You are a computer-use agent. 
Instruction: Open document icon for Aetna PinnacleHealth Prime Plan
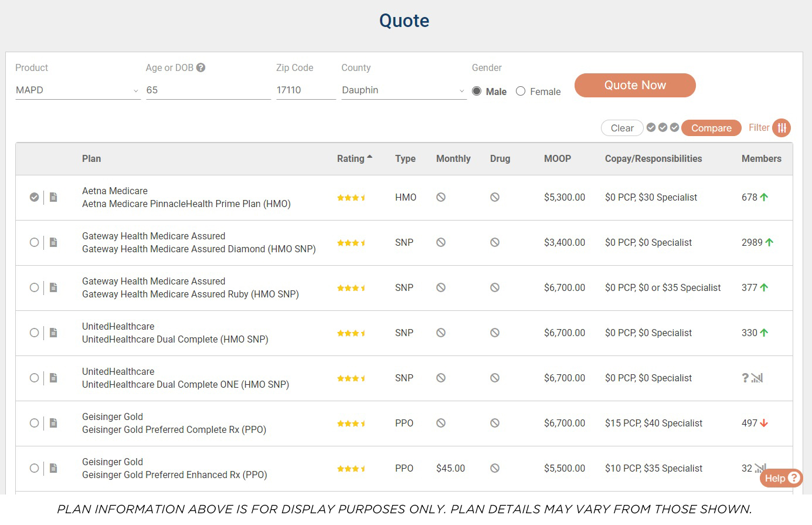[53, 197]
